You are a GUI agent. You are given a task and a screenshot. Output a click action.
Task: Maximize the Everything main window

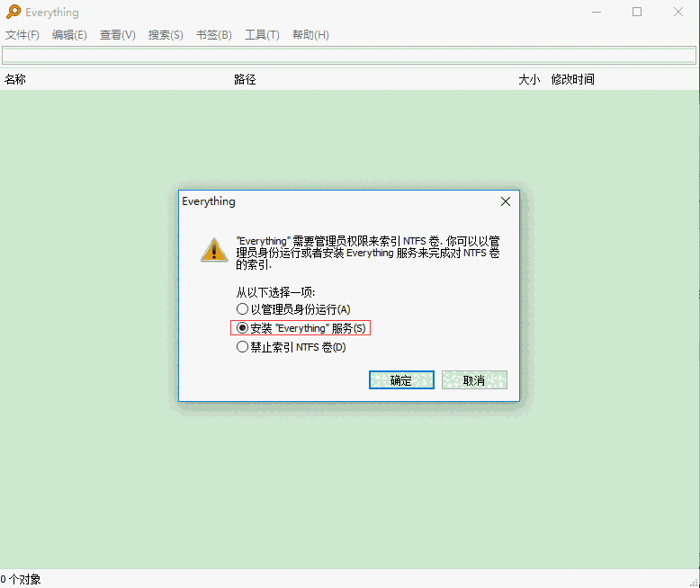637,12
